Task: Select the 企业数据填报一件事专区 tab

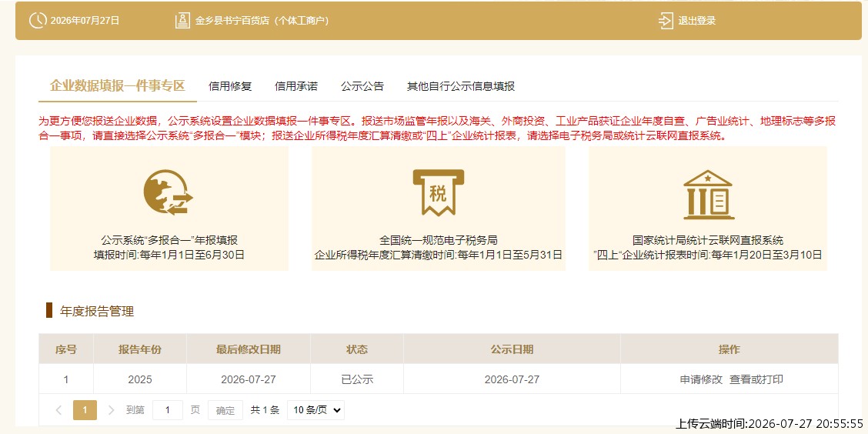Action: pyautogui.click(x=118, y=86)
